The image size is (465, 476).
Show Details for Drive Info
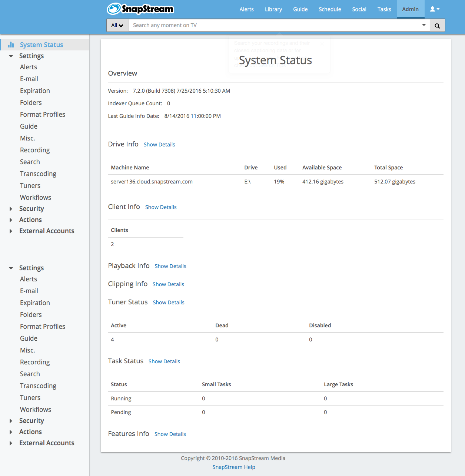[159, 145]
